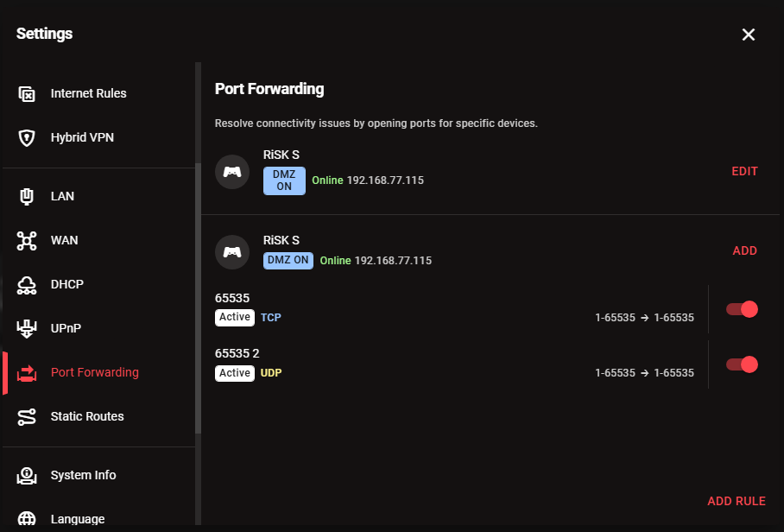784x532 pixels.
Task: Click the Hybrid VPN shield icon
Action: pyautogui.click(x=27, y=137)
